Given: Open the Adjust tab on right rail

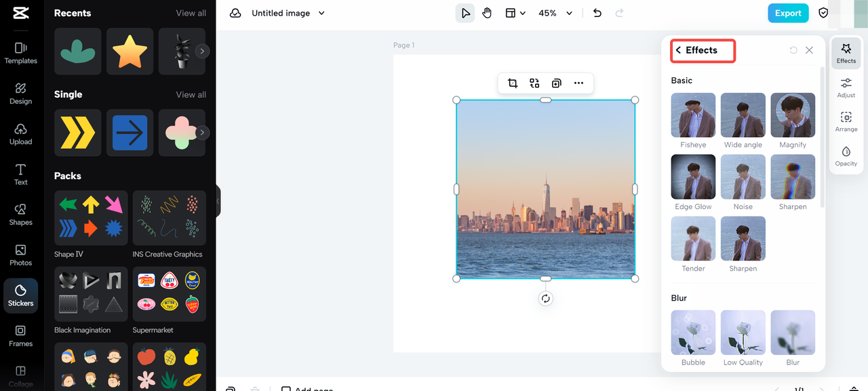Looking at the screenshot, I should 846,88.
